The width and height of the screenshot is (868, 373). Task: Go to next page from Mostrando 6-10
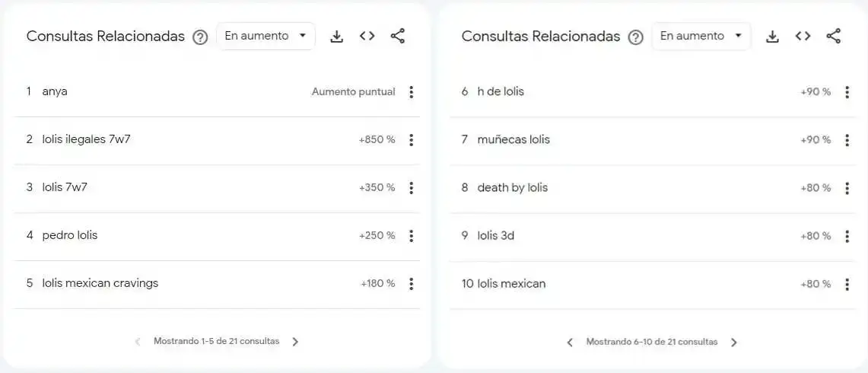(x=734, y=343)
